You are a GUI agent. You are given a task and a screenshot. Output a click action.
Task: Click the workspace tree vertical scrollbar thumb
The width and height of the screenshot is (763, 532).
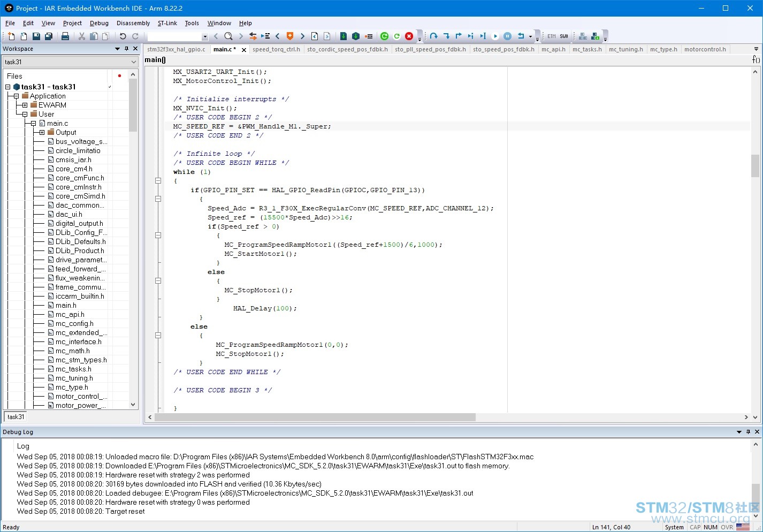[x=133, y=105]
